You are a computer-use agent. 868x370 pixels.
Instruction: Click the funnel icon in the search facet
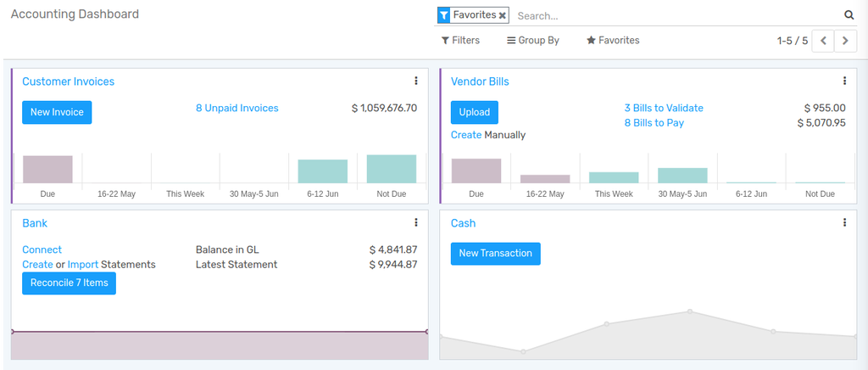(444, 15)
